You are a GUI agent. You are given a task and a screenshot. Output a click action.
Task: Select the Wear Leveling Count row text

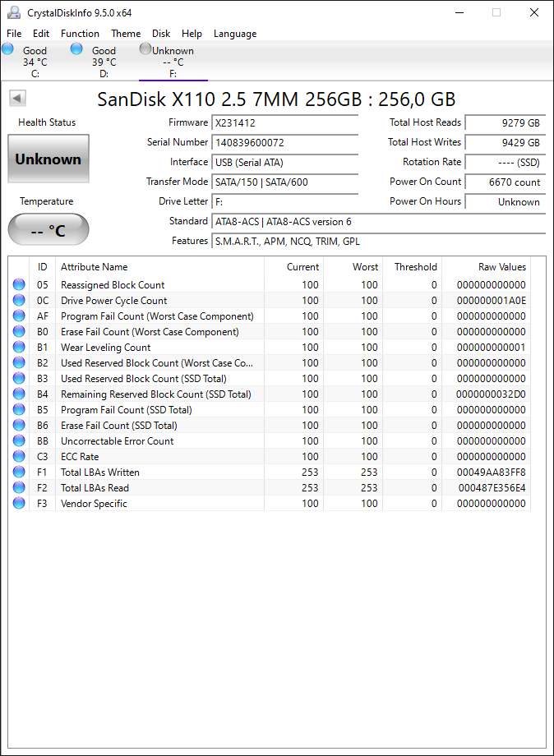(105, 347)
